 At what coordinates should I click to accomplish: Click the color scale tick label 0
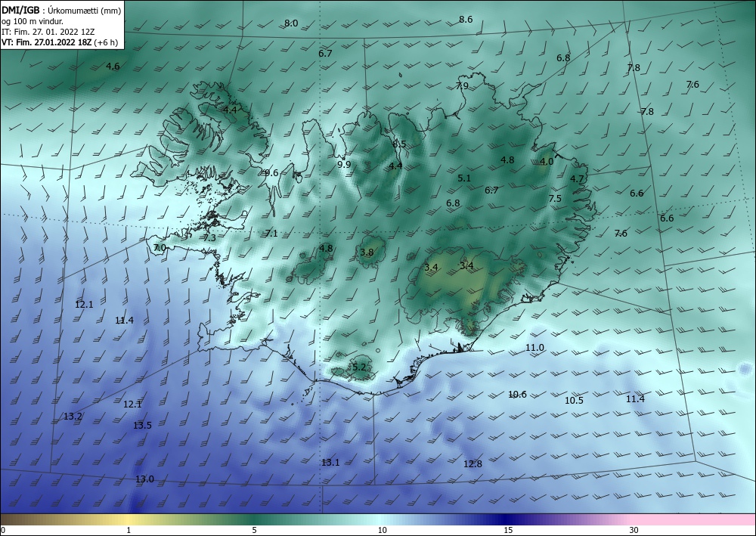click(3, 531)
